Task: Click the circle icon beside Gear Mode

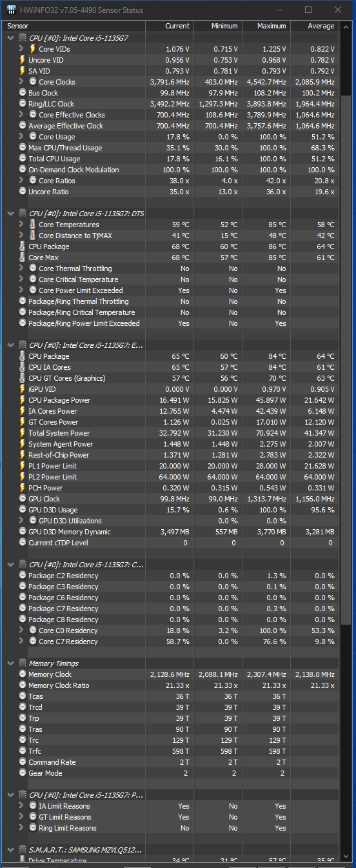Action: pyautogui.click(x=23, y=773)
